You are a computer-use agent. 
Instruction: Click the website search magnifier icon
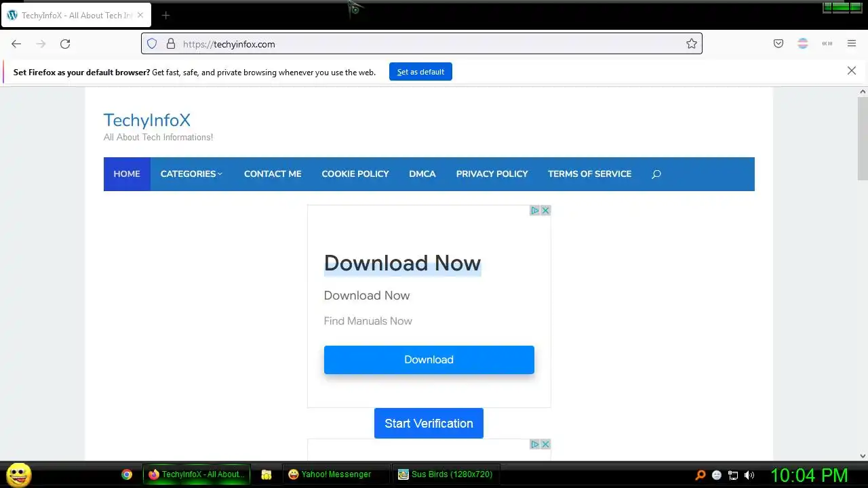(656, 174)
